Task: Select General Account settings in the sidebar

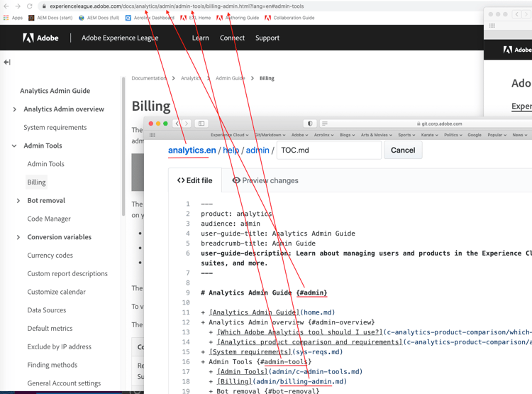Action: click(64, 383)
